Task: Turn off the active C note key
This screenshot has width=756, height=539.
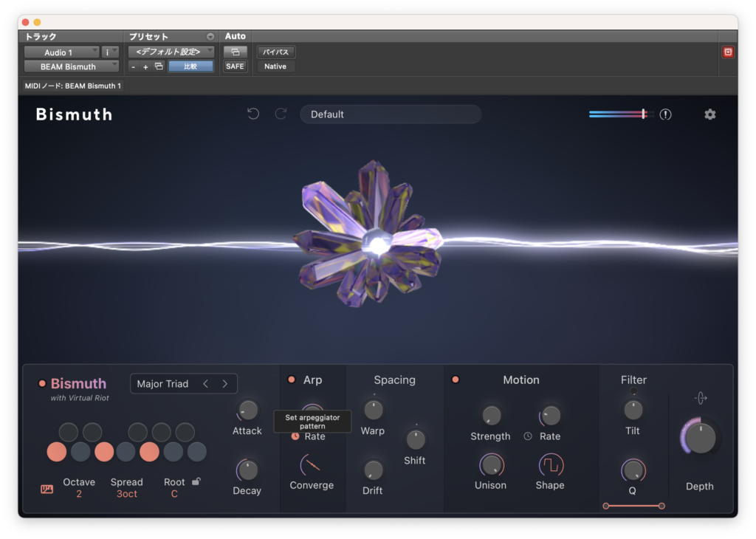Action: [57, 452]
